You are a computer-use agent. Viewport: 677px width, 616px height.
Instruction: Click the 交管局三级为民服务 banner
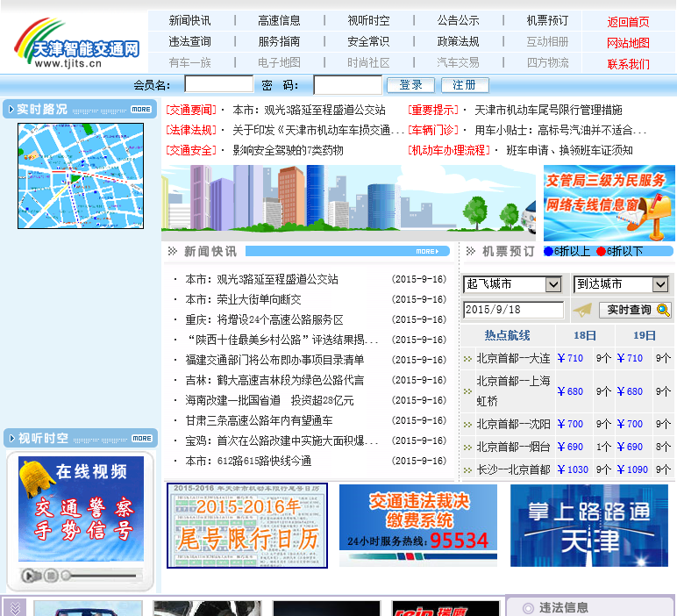[609, 203]
